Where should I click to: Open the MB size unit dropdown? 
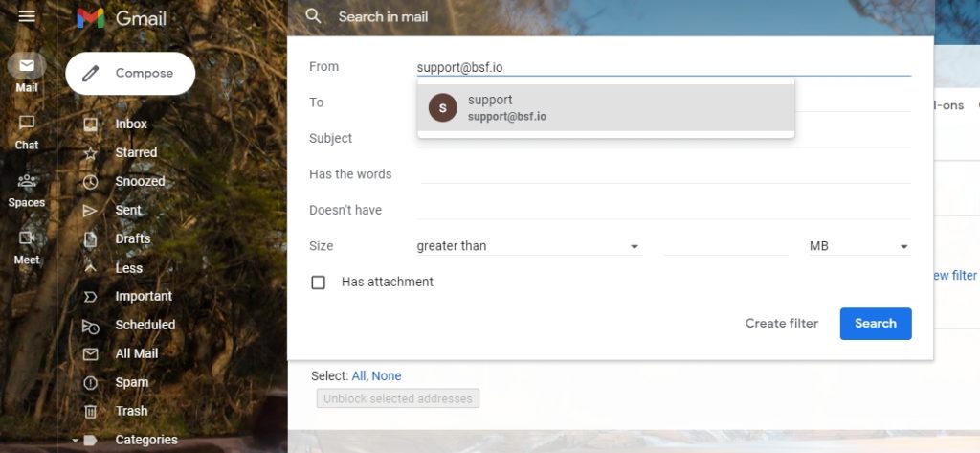coord(858,246)
